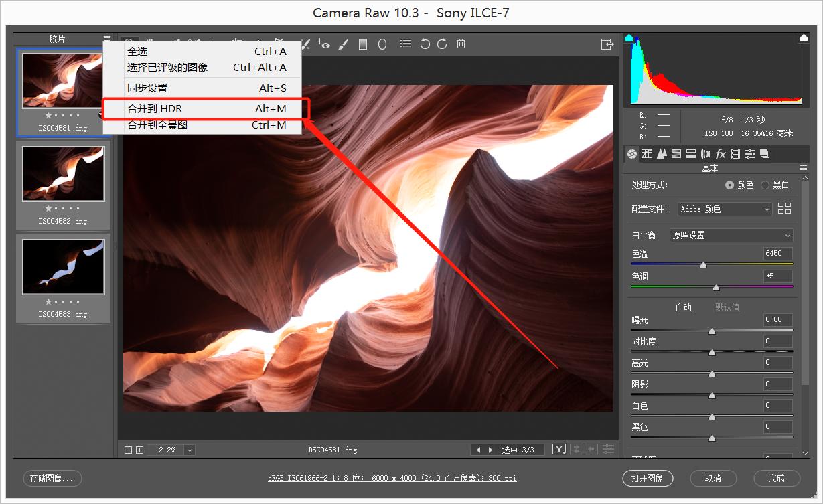Zoom in with the plus button
The image size is (823, 504).
(139, 450)
